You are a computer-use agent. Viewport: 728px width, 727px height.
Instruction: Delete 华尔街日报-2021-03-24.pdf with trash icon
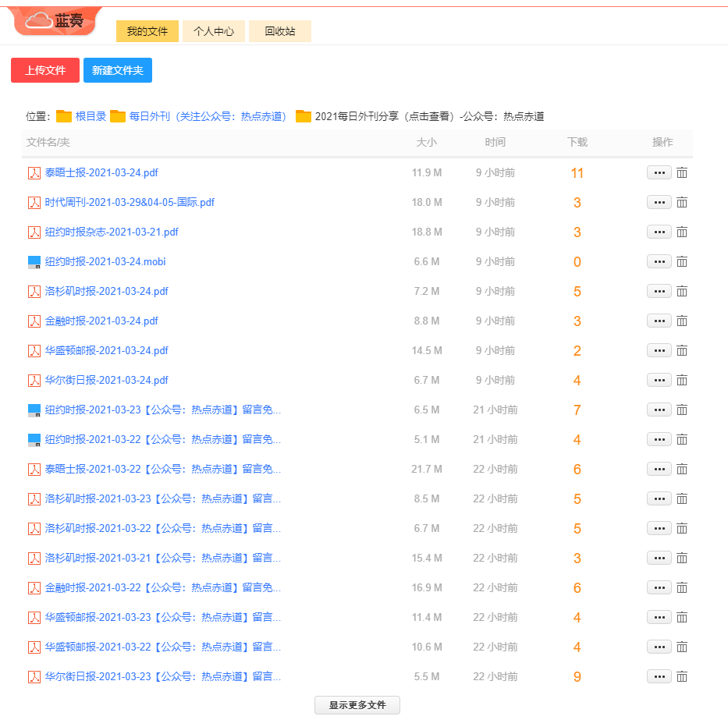pyautogui.click(x=681, y=380)
